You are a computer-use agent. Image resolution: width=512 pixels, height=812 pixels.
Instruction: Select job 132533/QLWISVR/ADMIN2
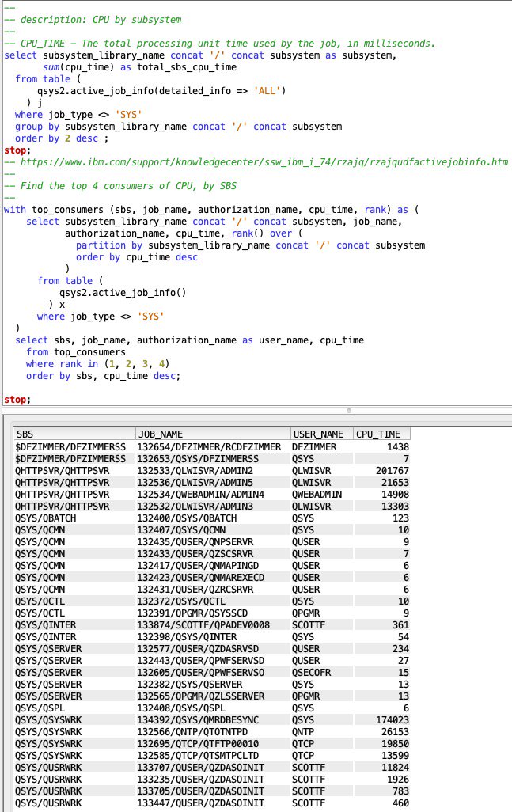pyautogui.click(x=195, y=470)
